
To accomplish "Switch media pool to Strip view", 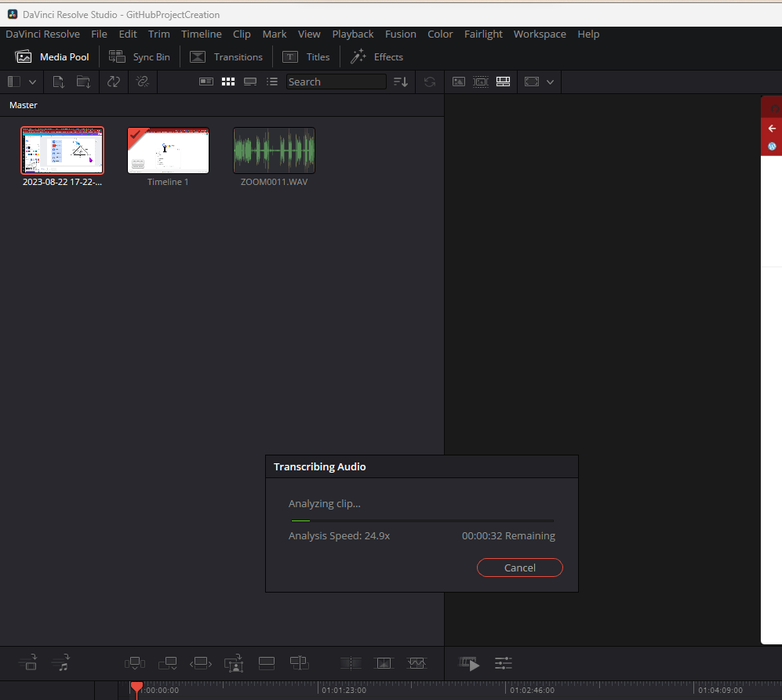I will coord(250,82).
